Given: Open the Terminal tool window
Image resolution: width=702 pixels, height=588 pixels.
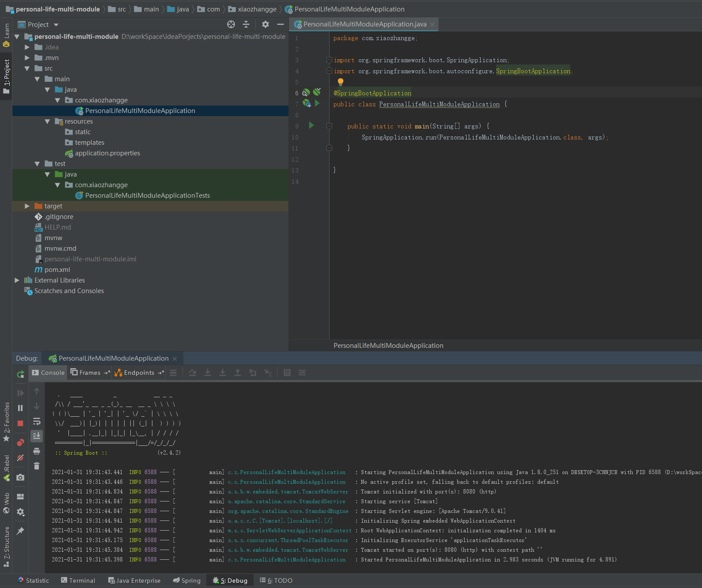Looking at the screenshot, I should point(78,580).
